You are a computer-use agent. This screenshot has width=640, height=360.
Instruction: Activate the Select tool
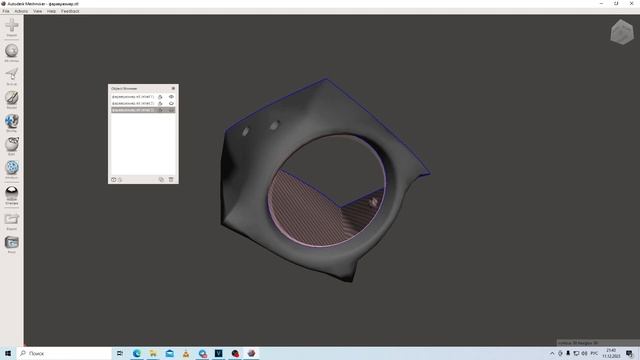pyautogui.click(x=12, y=76)
